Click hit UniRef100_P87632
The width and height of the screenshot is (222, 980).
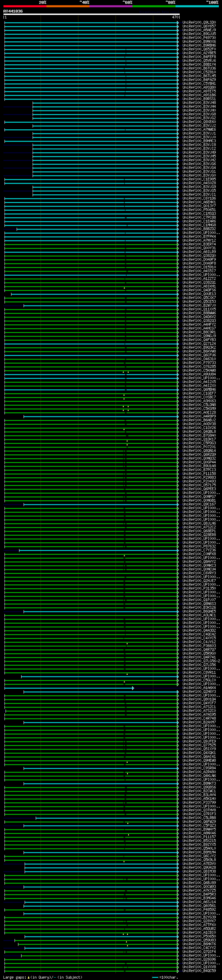(x=199, y=547)
